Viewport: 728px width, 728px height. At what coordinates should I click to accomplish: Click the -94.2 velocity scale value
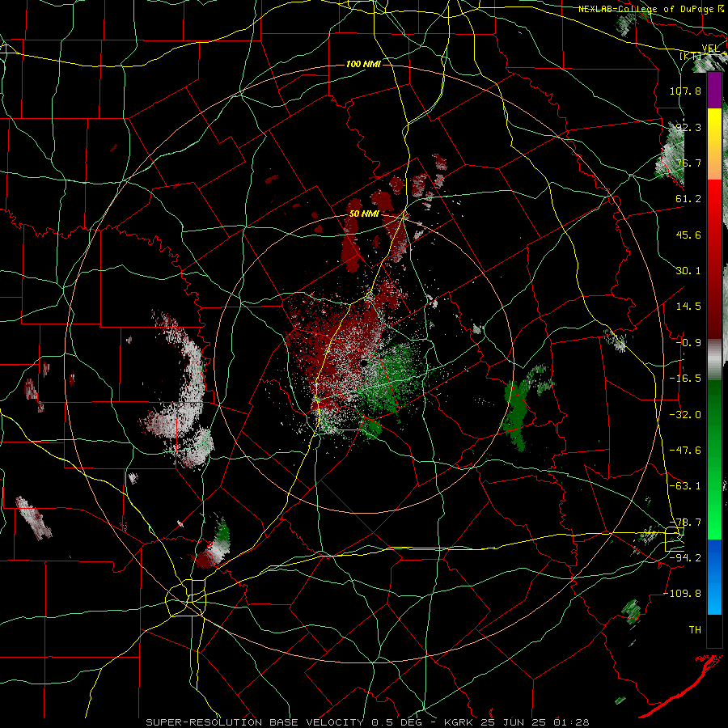[x=685, y=558]
